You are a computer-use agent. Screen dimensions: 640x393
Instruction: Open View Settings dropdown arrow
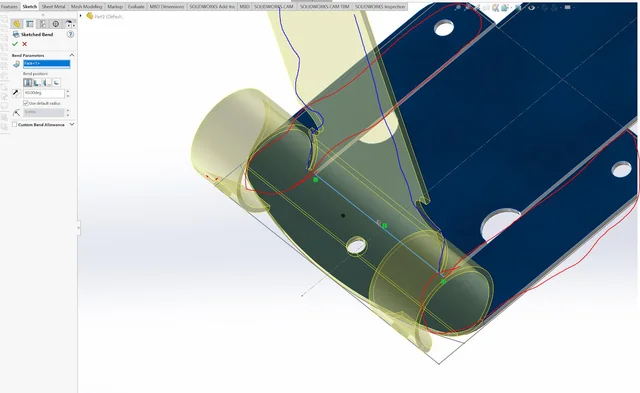coord(574,7)
